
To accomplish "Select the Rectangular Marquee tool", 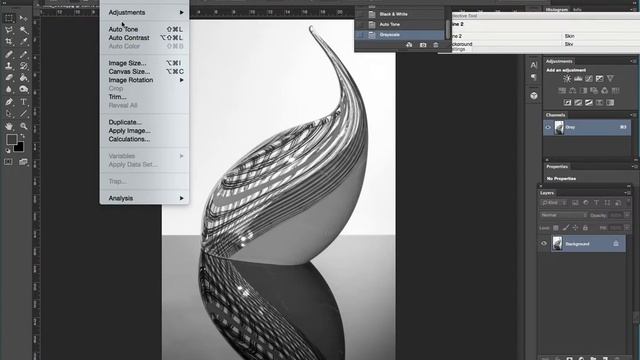I will [x=9, y=18].
